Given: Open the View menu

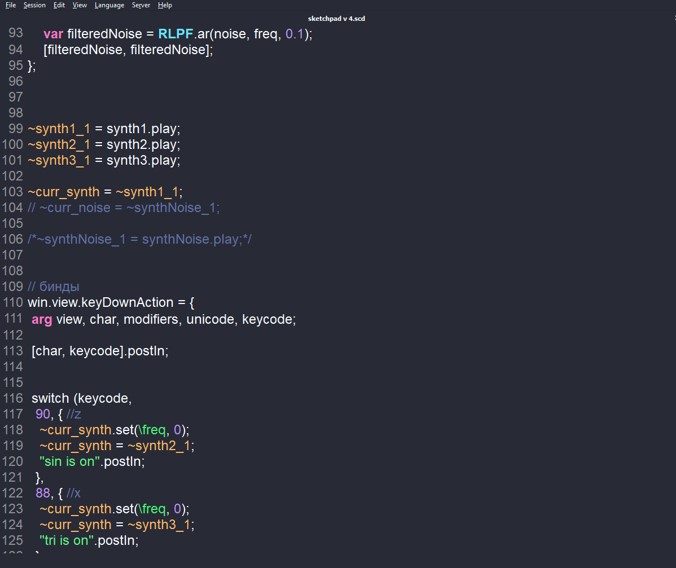Looking at the screenshot, I should 80,5.
